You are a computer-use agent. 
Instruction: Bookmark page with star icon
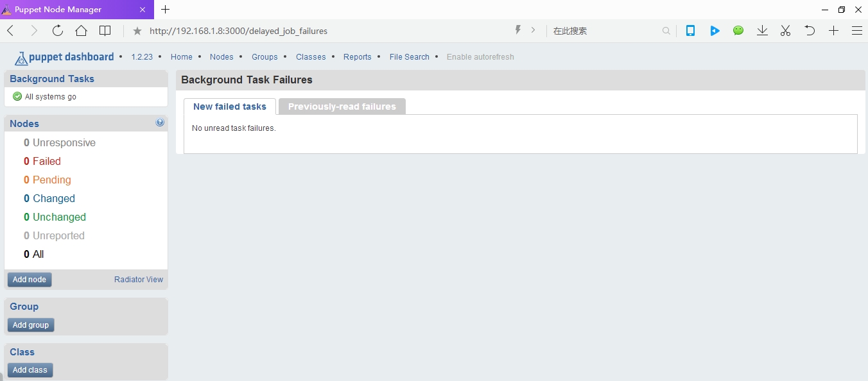click(137, 31)
